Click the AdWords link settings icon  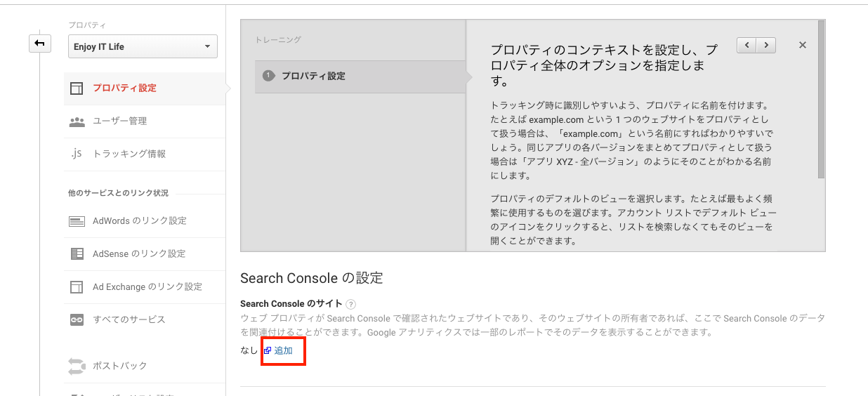(77, 221)
